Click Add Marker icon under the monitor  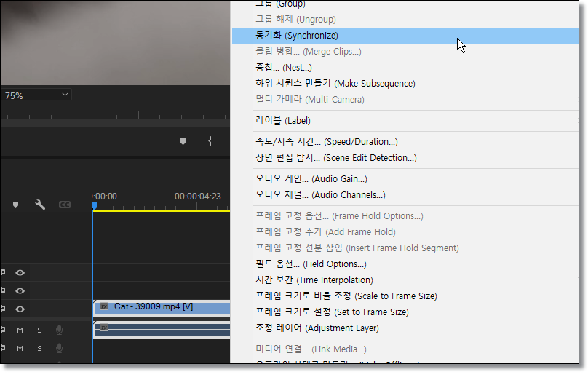coord(183,141)
